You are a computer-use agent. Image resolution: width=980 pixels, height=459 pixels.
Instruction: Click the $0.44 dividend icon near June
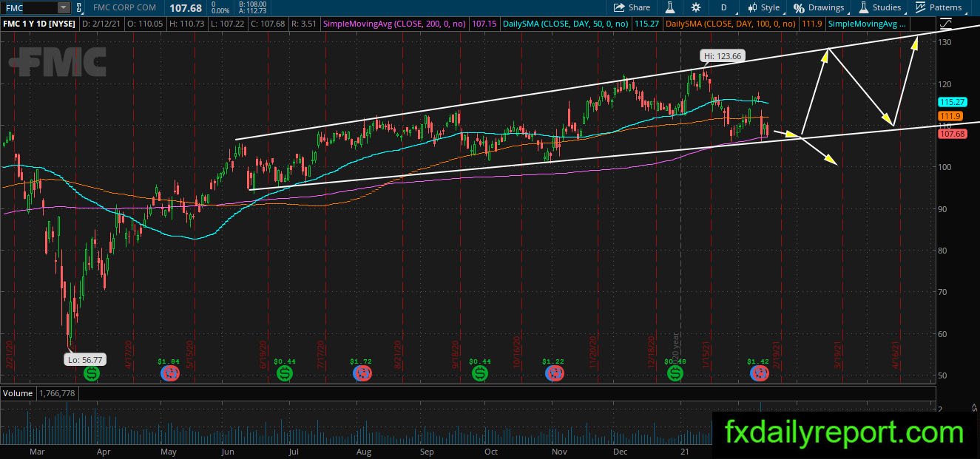(x=284, y=373)
